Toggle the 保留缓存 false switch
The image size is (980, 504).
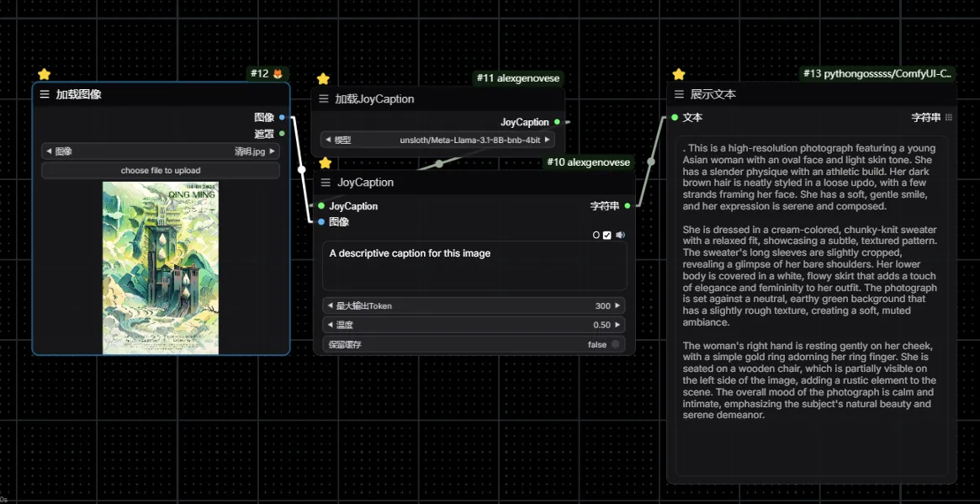[615, 344]
